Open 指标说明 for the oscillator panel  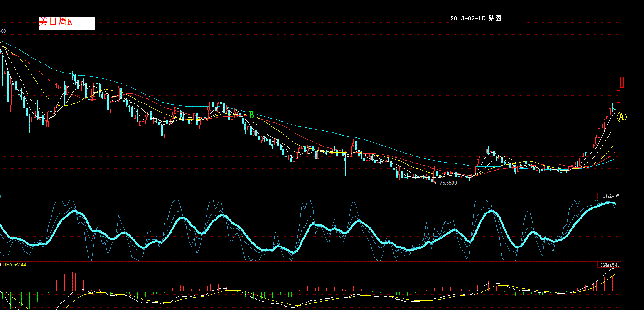click(x=610, y=197)
